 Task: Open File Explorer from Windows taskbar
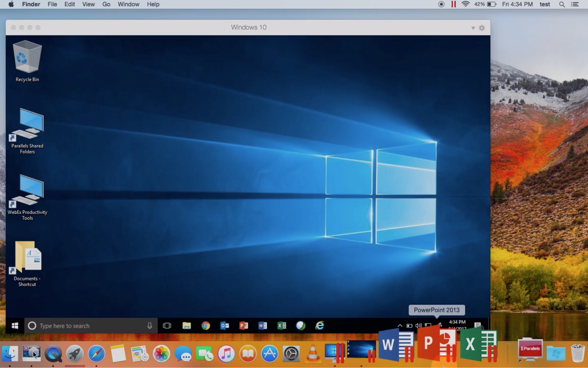coord(186,326)
